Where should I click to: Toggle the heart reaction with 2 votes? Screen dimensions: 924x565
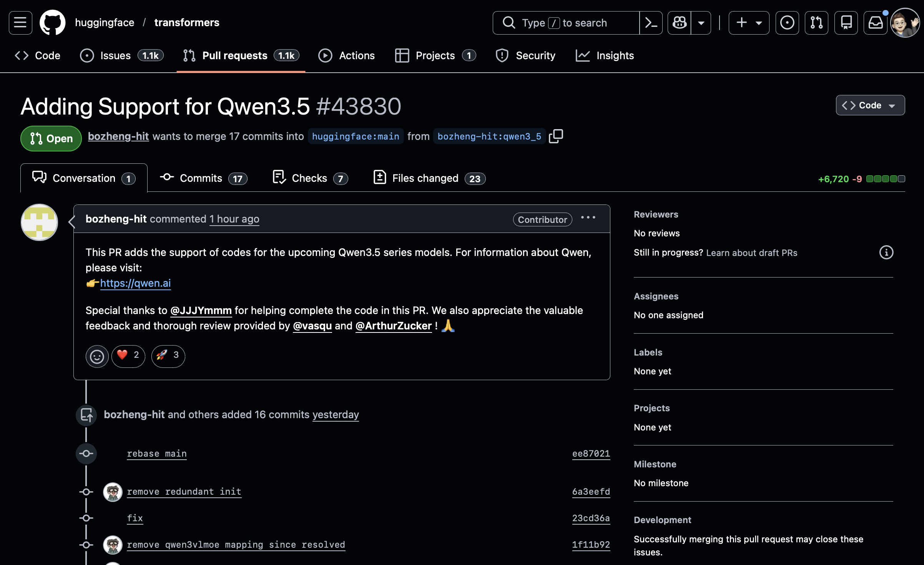pos(128,356)
